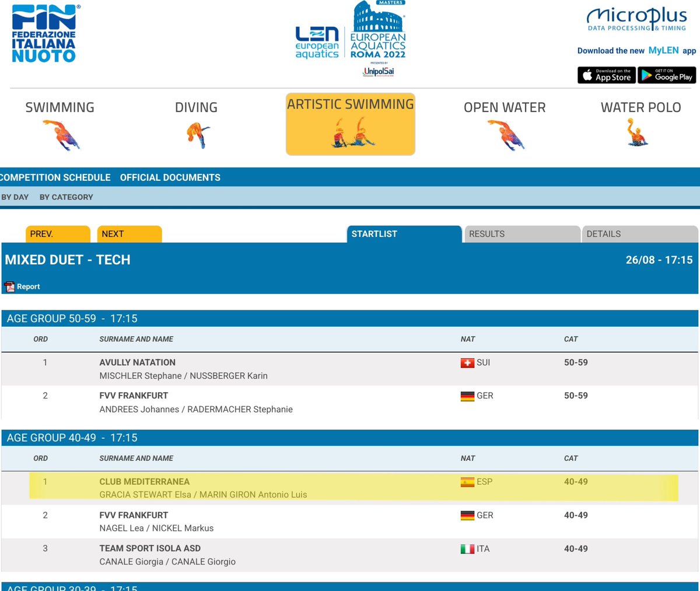This screenshot has height=591, width=700.
Task: Click the Switzerland flag next to SUI
Action: tap(467, 363)
